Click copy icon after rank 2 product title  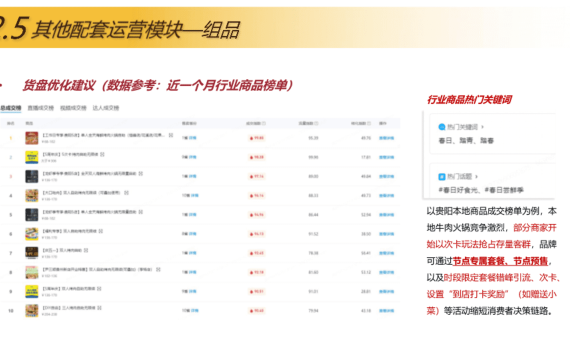click(102, 155)
